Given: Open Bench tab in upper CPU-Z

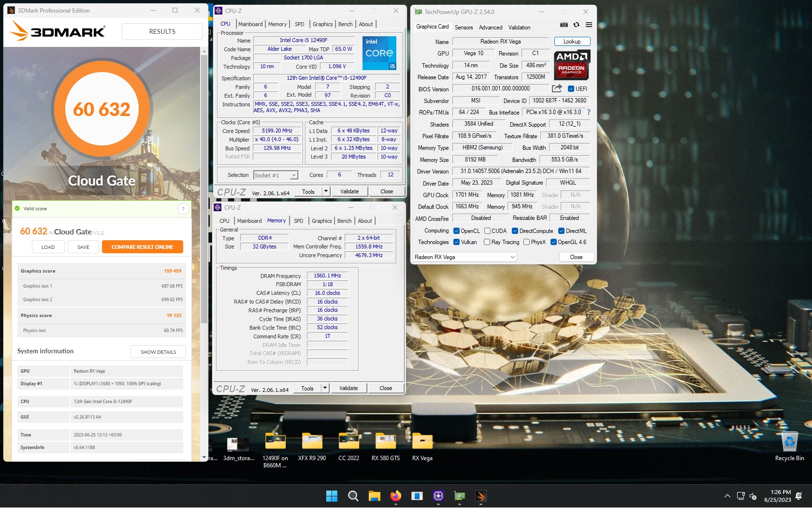Looking at the screenshot, I should 346,24.
